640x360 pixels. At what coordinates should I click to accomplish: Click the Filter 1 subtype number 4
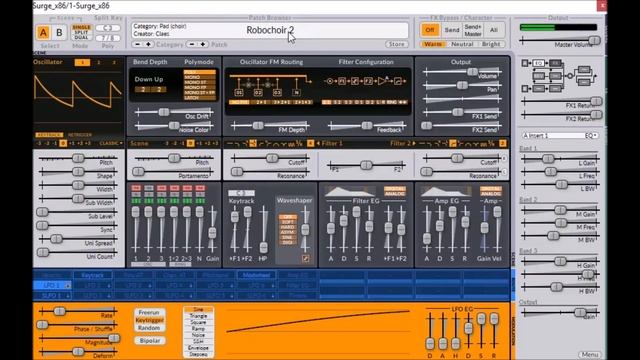point(310,143)
